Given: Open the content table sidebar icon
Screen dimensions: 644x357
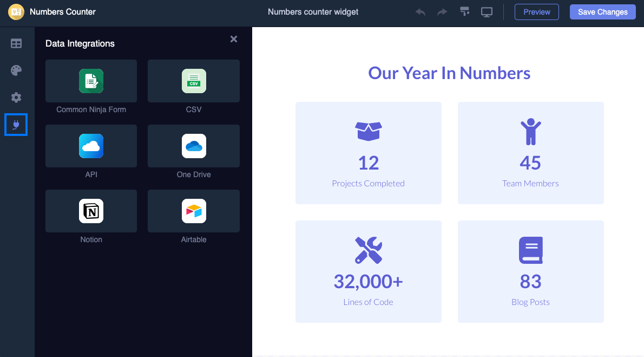Looking at the screenshot, I should tap(16, 43).
